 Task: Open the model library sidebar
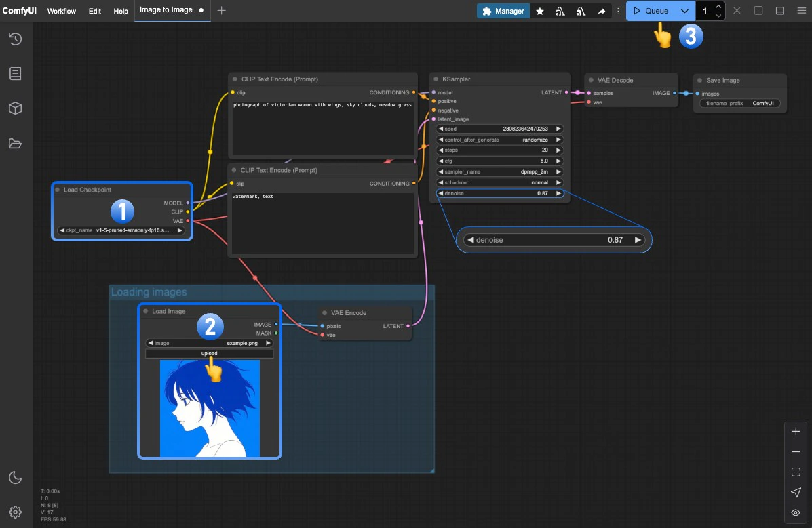point(15,107)
